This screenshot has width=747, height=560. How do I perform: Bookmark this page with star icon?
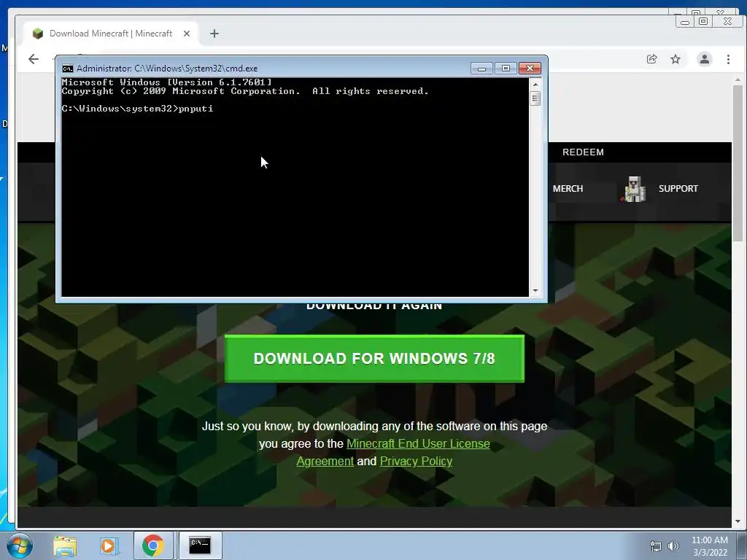[x=676, y=59]
